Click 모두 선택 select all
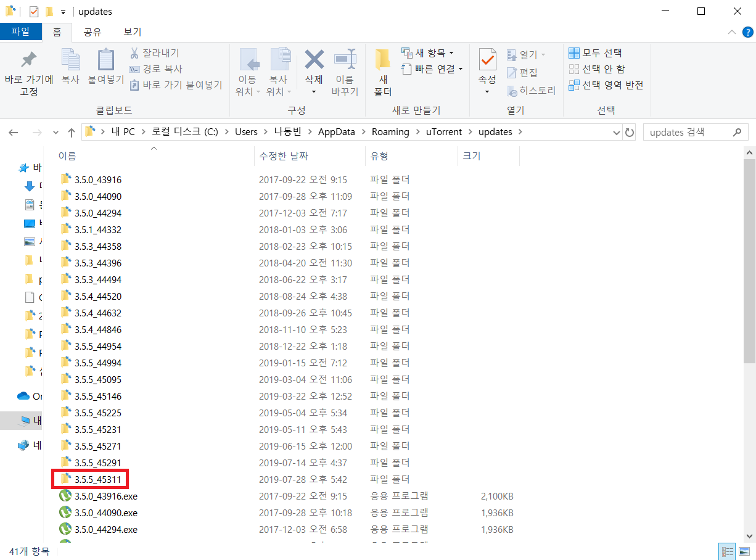This screenshot has width=756, height=560. click(596, 53)
